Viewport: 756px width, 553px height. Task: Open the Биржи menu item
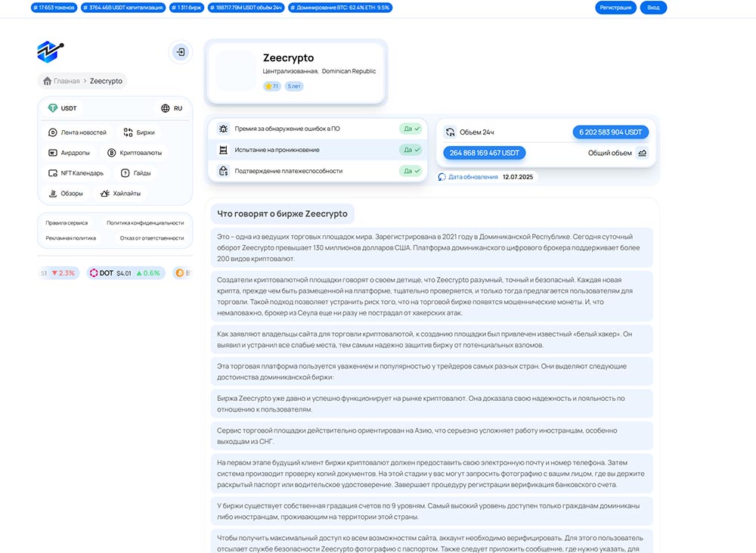pos(139,132)
